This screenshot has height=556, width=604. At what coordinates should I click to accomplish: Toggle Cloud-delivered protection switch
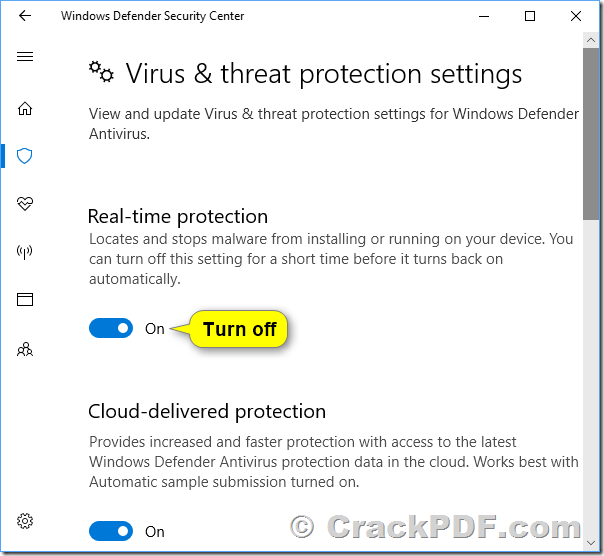111,531
